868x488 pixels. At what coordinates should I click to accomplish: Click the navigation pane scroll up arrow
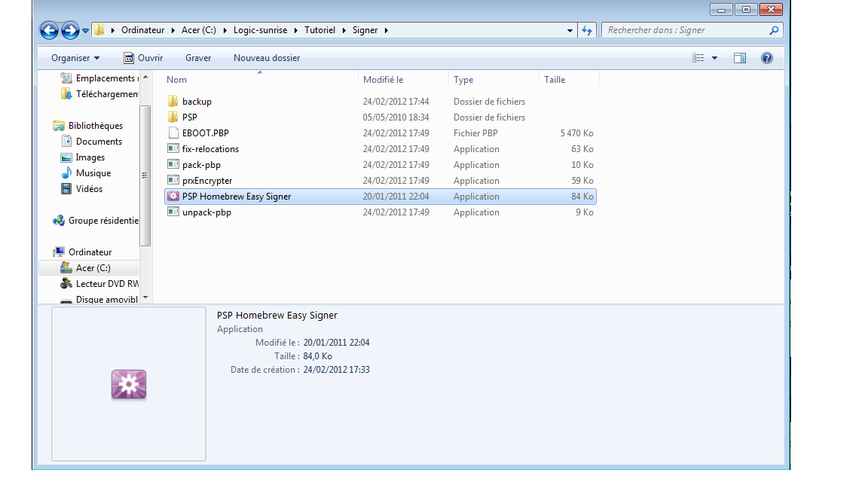point(145,78)
